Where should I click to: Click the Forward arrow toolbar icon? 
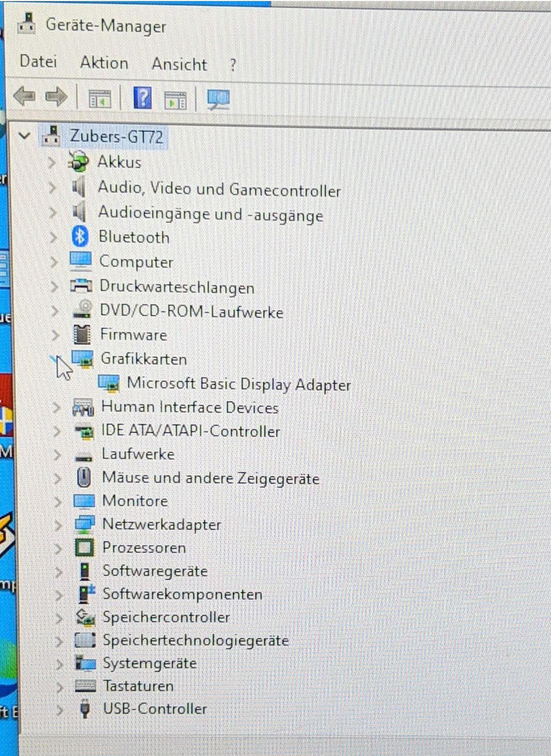pos(56,97)
